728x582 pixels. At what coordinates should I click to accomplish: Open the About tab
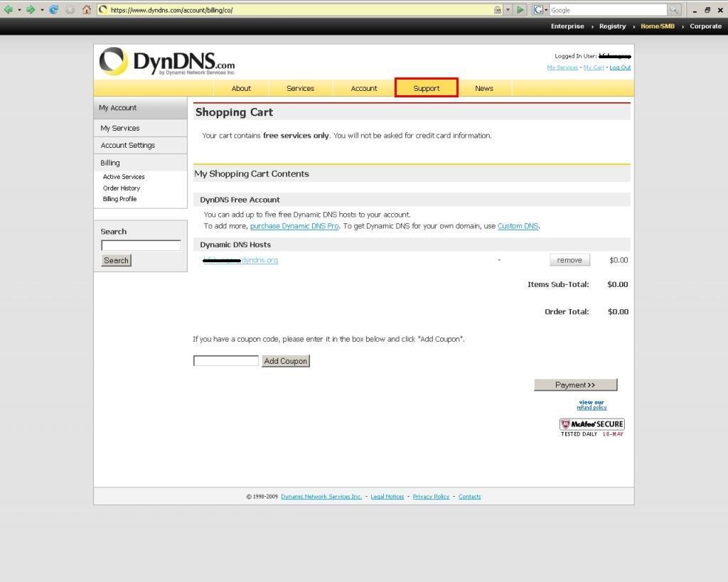241,88
